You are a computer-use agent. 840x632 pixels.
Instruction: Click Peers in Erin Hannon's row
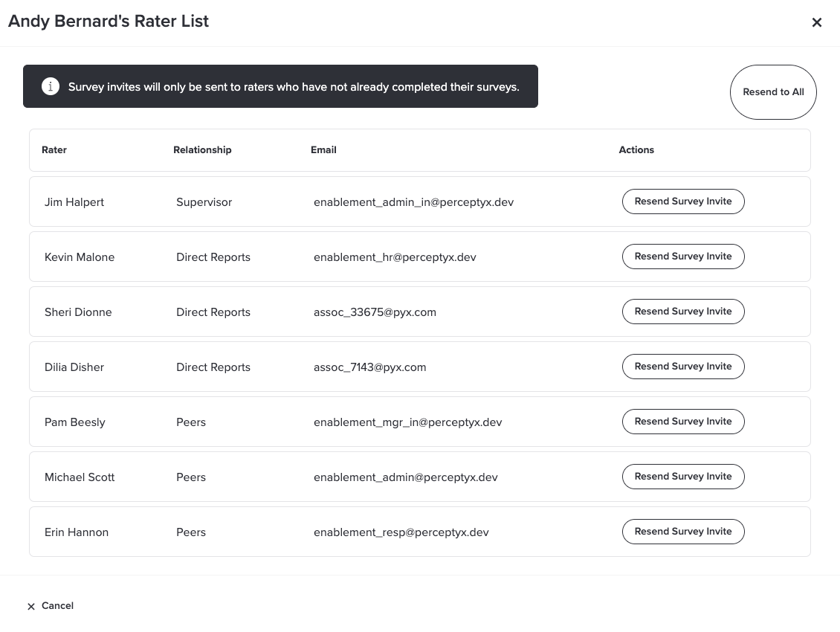click(x=191, y=532)
